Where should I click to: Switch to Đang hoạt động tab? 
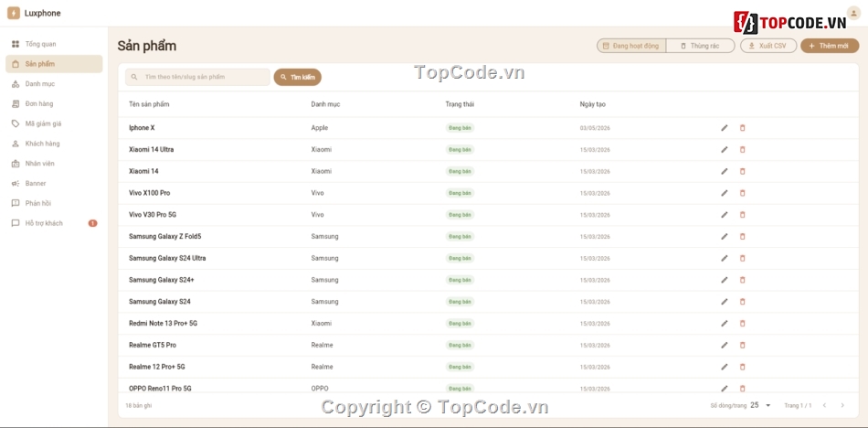coord(631,46)
